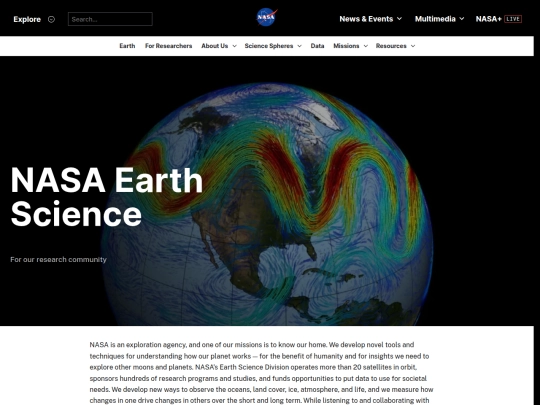Open the Explore menu icon
The height and width of the screenshot is (405, 540).
coord(51,20)
